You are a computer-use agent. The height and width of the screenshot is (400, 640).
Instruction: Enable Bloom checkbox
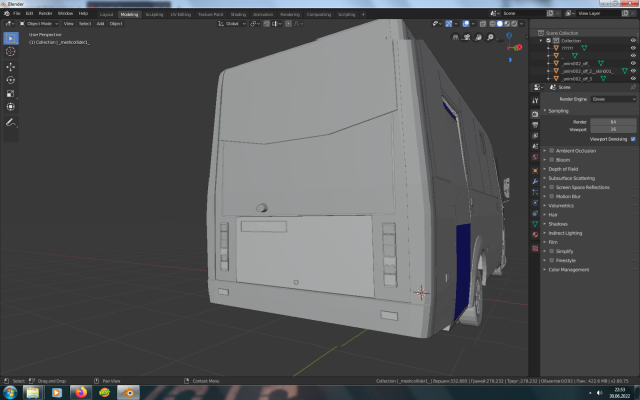551,160
